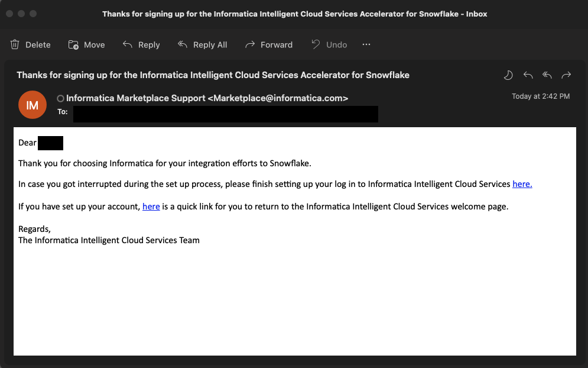Open the orange IM sender avatar
This screenshot has height=368, width=588.
(33, 105)
